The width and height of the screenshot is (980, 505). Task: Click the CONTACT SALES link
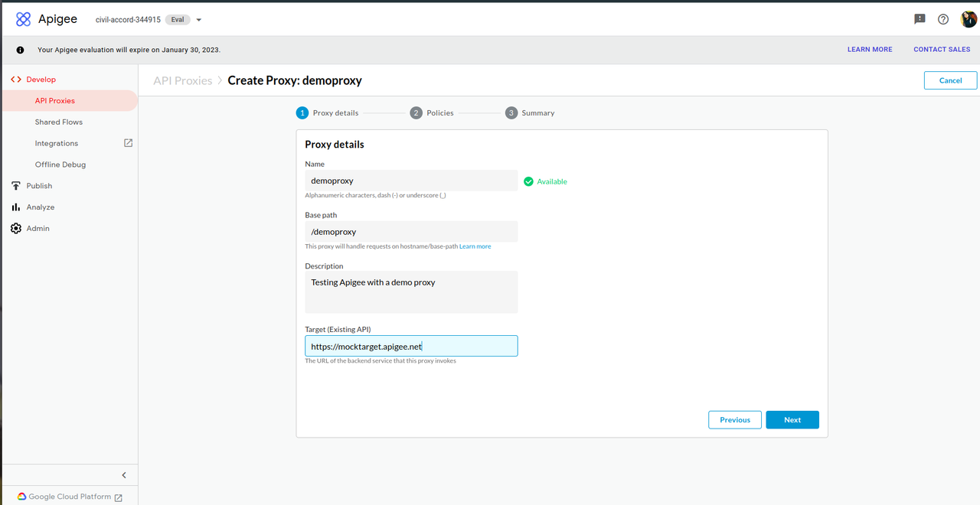pos(942,50)
